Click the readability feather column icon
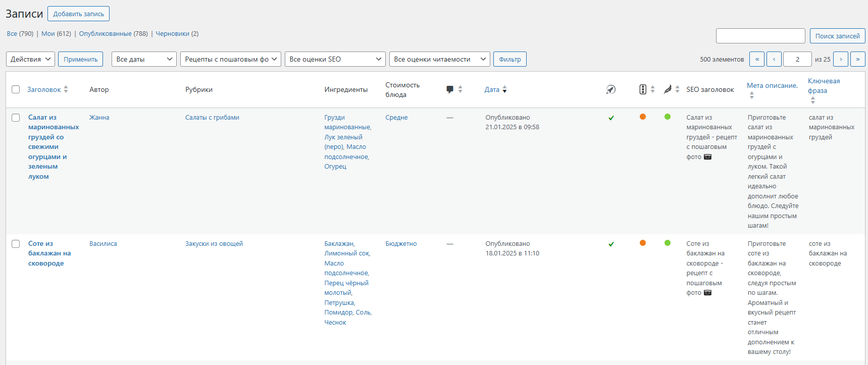 (x=668, y=89)
